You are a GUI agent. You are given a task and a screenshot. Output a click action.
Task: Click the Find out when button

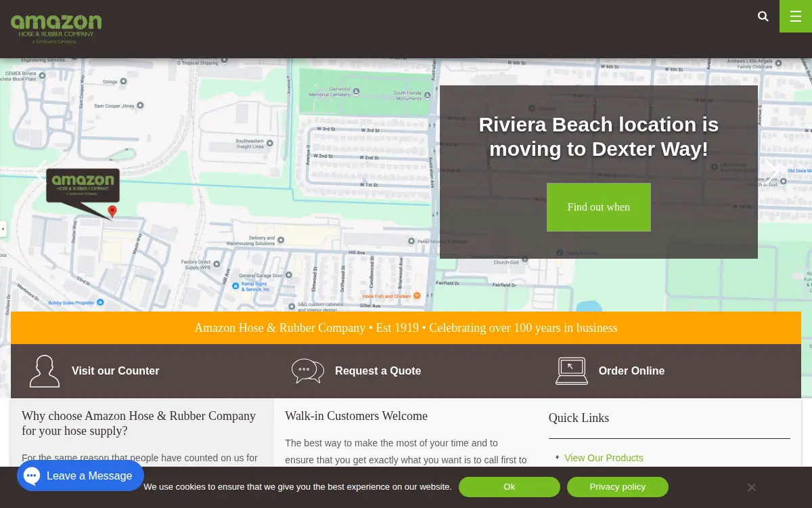point(599,207)
